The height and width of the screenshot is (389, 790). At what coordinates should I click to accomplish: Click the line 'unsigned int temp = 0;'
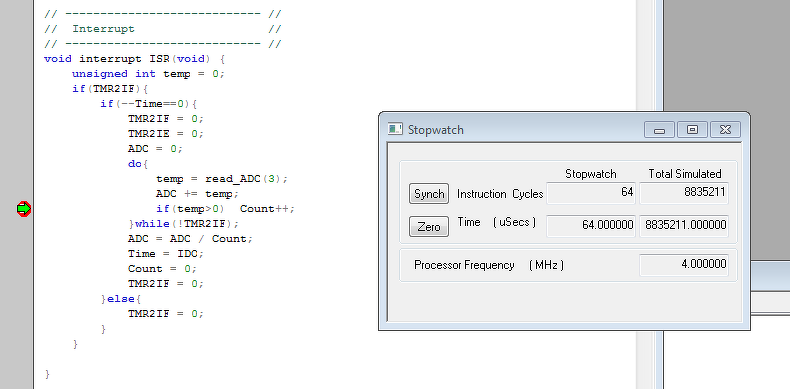pos(148,74)
